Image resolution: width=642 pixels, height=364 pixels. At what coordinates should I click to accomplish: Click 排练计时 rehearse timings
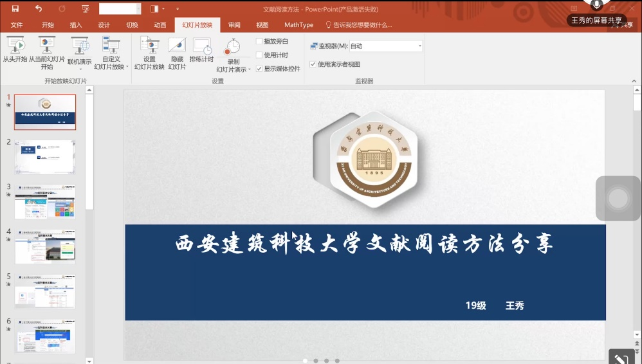201,50
